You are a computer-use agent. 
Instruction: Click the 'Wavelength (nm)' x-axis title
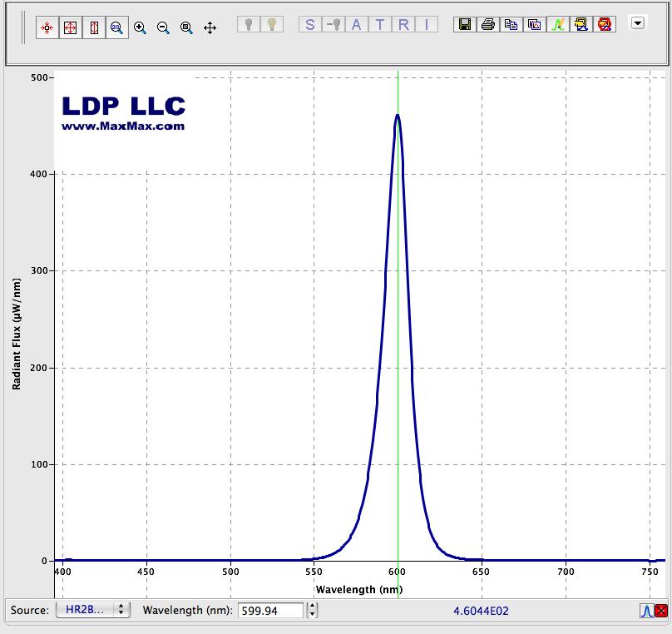(x=359, y=589)
